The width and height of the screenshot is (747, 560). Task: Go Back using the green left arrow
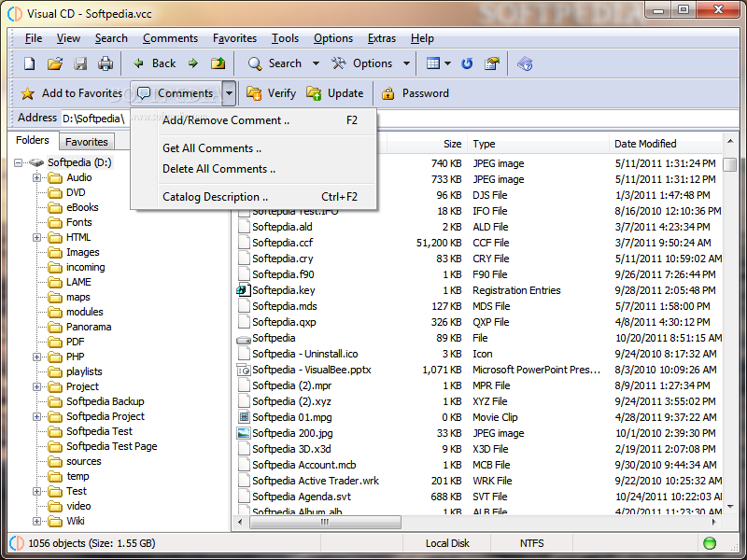click(x=138, y=63)
